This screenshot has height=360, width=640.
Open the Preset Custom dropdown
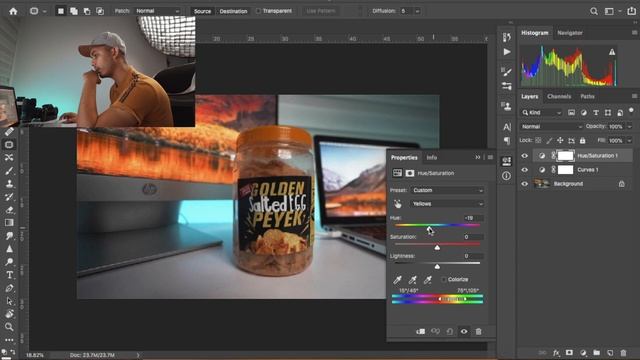coord(447,190)
